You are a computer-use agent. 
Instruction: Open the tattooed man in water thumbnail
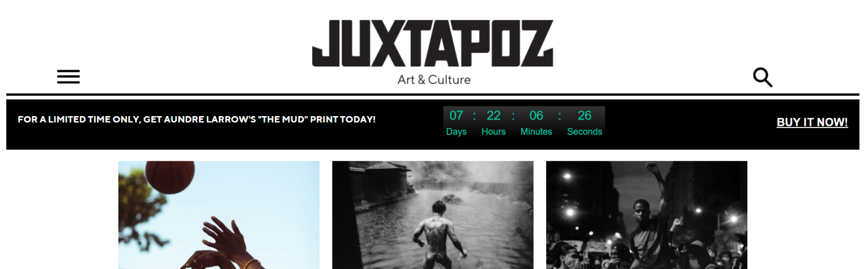click(432, 215)
